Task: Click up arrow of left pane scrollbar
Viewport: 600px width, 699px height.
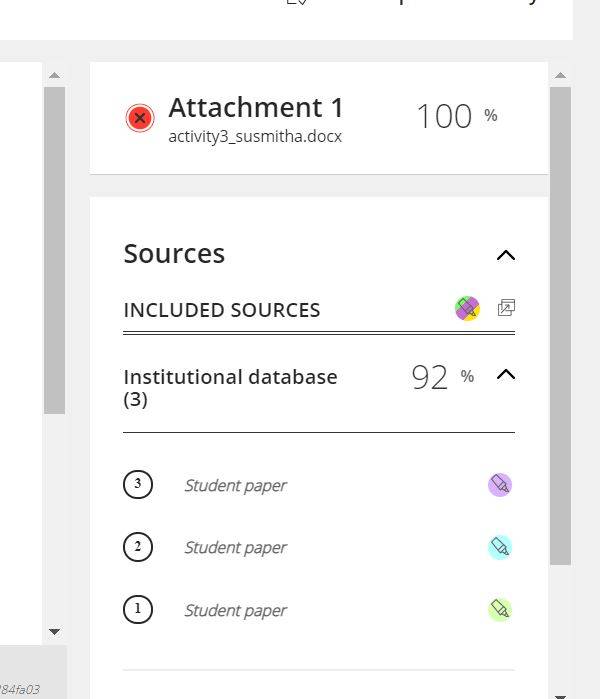Action: click(54, 75)
